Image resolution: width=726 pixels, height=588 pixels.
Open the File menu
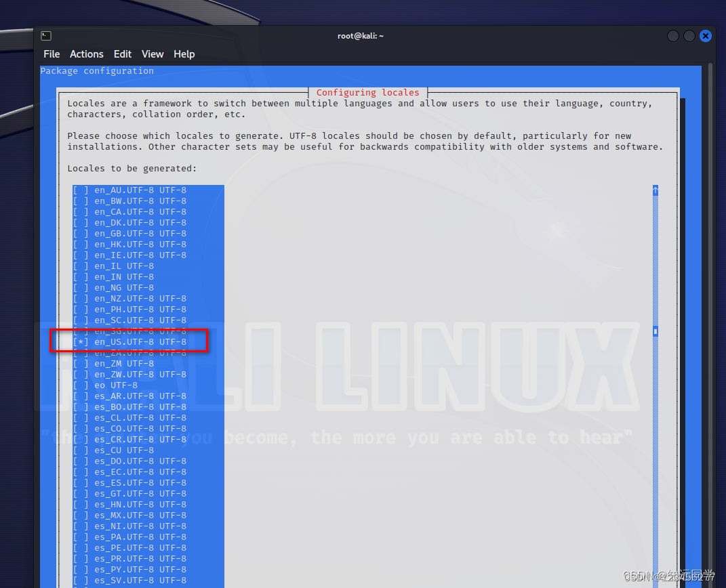coord(52,54)
